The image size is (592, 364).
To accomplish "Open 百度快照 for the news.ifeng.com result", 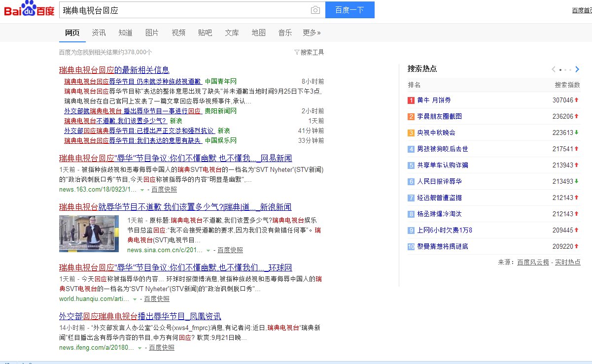I will coord(162,347).
